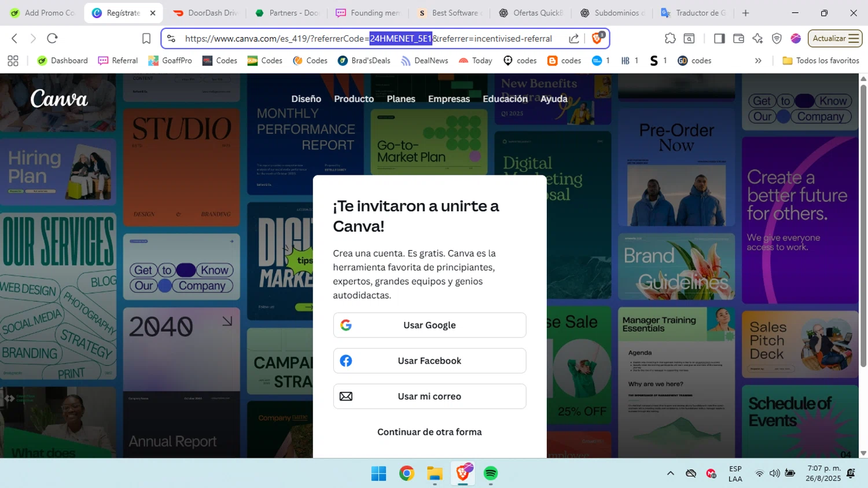Click Continuar de otra forma
Image resolution: width=868 pixels, height=488 pixels.
pos(429,432)
